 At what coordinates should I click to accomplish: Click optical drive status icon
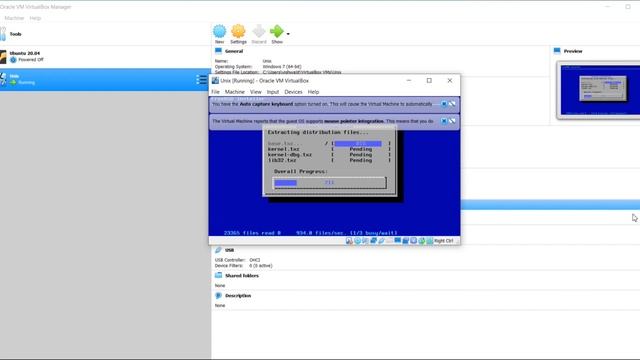[358, 241]
